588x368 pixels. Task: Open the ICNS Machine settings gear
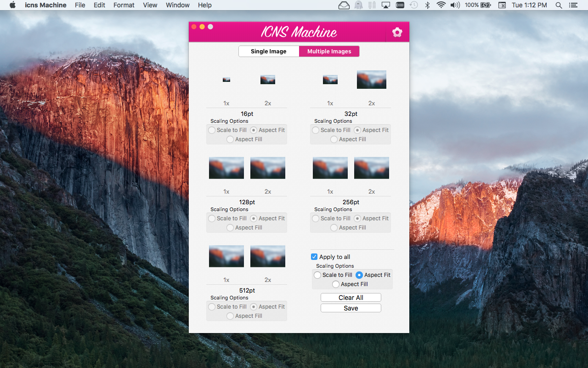(x=397, y=32)
